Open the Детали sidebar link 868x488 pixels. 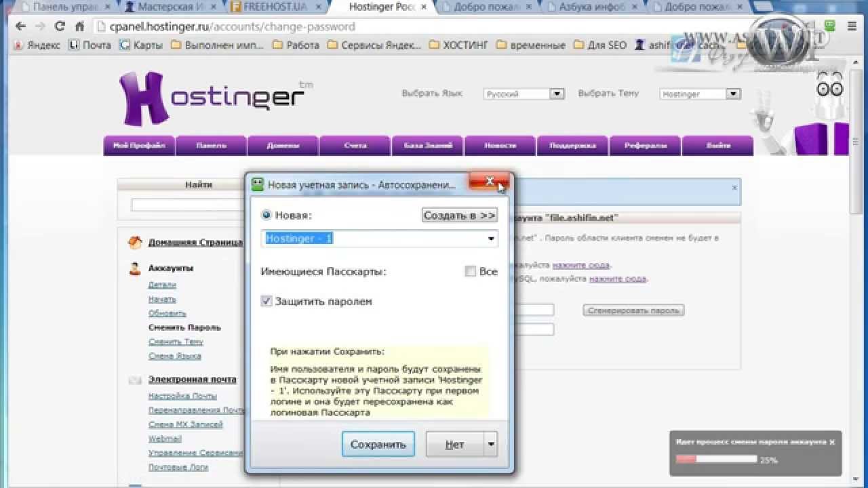[x=162, y=285]
